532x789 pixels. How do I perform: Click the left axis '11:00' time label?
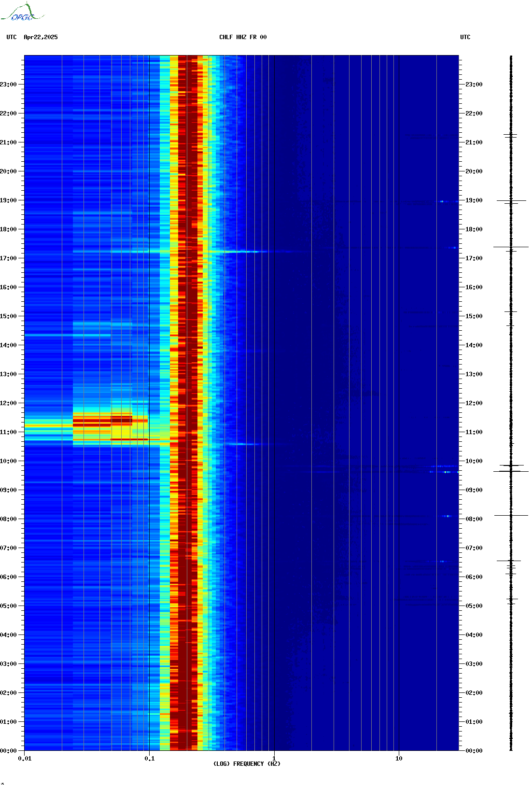tap(8, 432)
